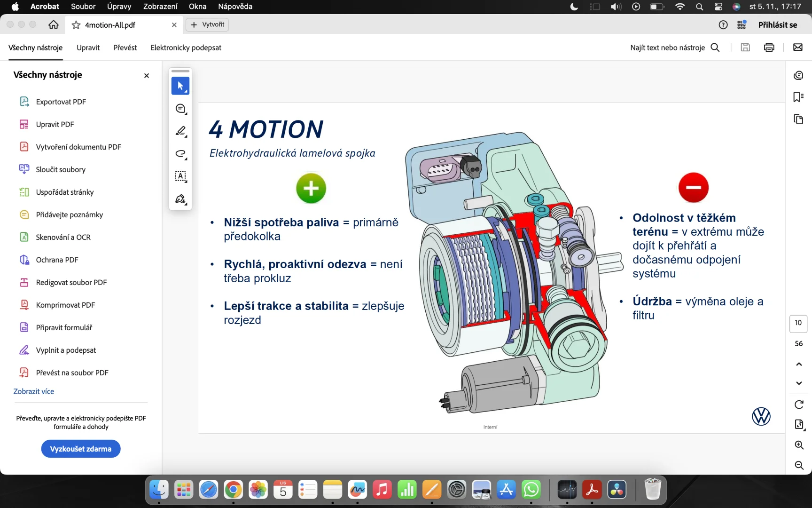Viewport: 812px width, 508px height.
Task: Go to previous page with up chevron
Action: tap(799, 364)
